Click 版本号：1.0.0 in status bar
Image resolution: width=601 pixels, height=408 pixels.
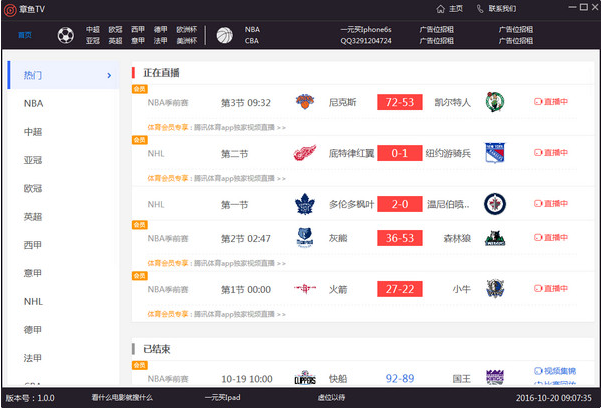tap(30, 398)
